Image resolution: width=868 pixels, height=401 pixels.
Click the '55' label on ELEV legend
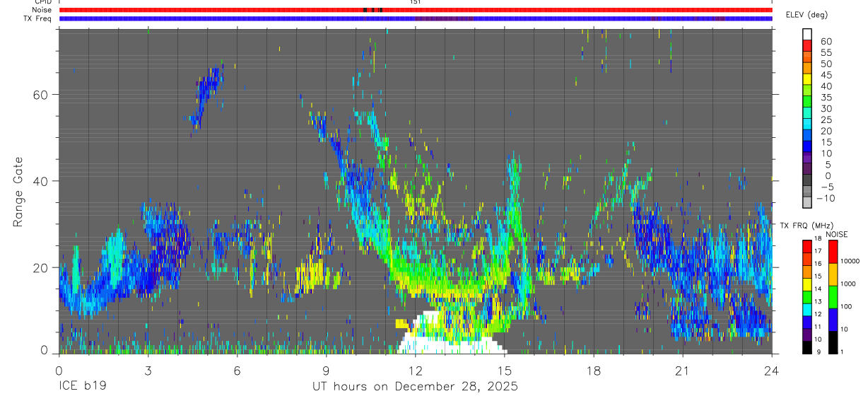coord(826,53)
